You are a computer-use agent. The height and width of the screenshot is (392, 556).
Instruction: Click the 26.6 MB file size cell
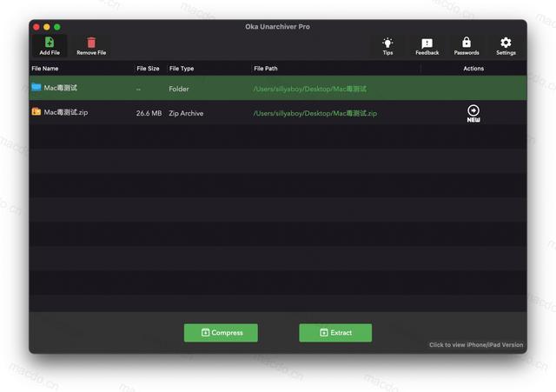tap(149, 113)
